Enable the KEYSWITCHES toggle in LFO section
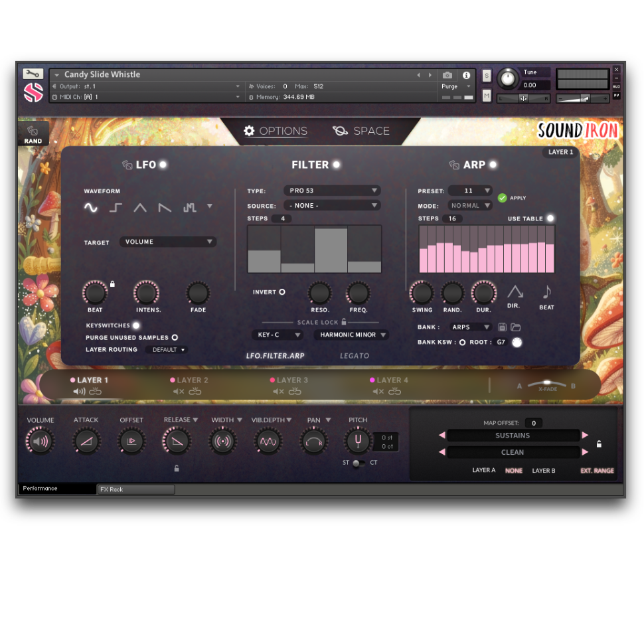This screenshot has width=644, height=644. (x=136, y=325)
